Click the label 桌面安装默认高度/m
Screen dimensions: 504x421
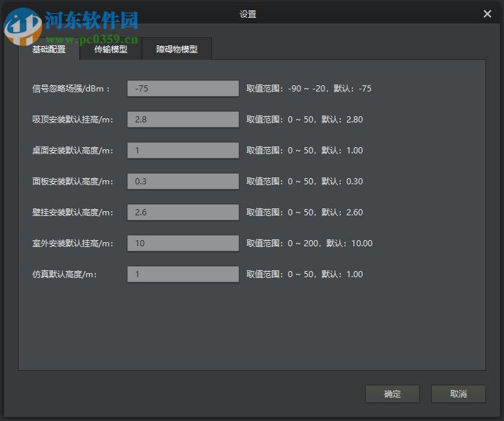tap(73, 150)
